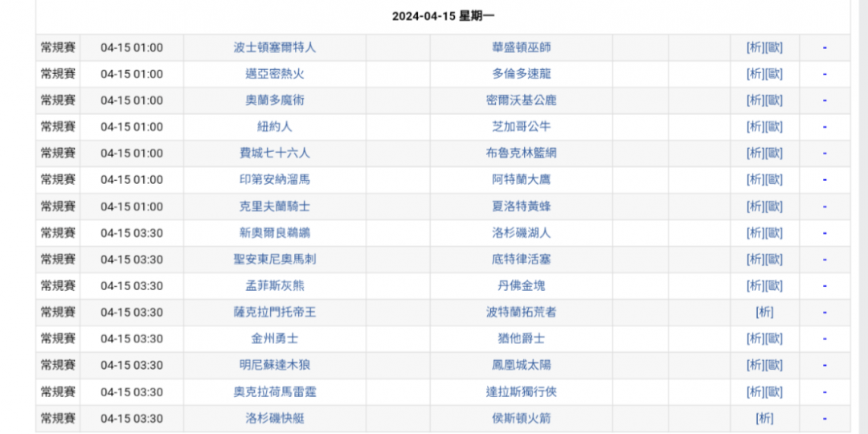868x434 pixels.
Task: View the 明尼蘇達木狼 team page
Action: (275, 366)
